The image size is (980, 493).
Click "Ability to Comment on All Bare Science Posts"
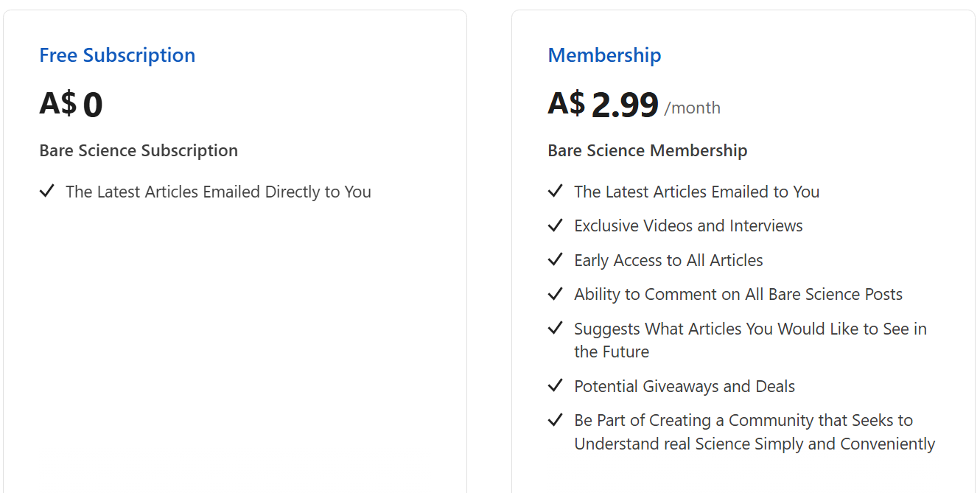(x=738, y=294)
